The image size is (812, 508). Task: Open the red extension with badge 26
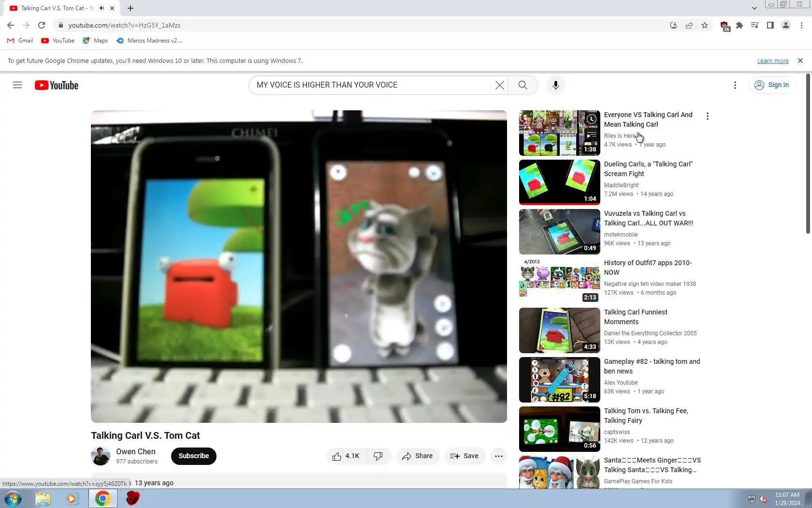[x=725, y=26]
